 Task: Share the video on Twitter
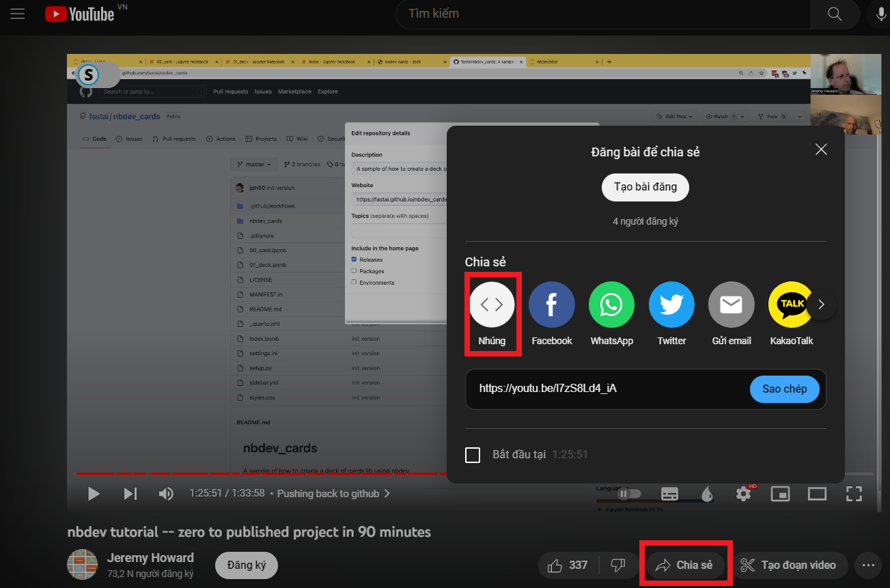(x=671, y=313)
